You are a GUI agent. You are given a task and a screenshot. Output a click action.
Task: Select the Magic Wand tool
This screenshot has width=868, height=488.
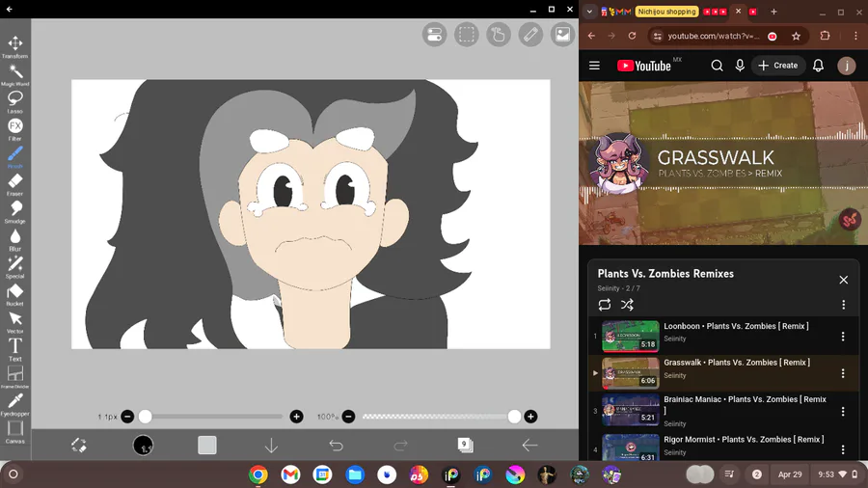point(14,74)
